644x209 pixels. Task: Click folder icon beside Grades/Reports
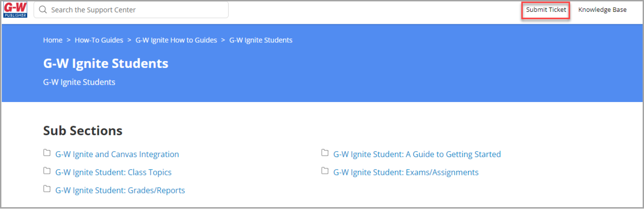tap(47, 189)
